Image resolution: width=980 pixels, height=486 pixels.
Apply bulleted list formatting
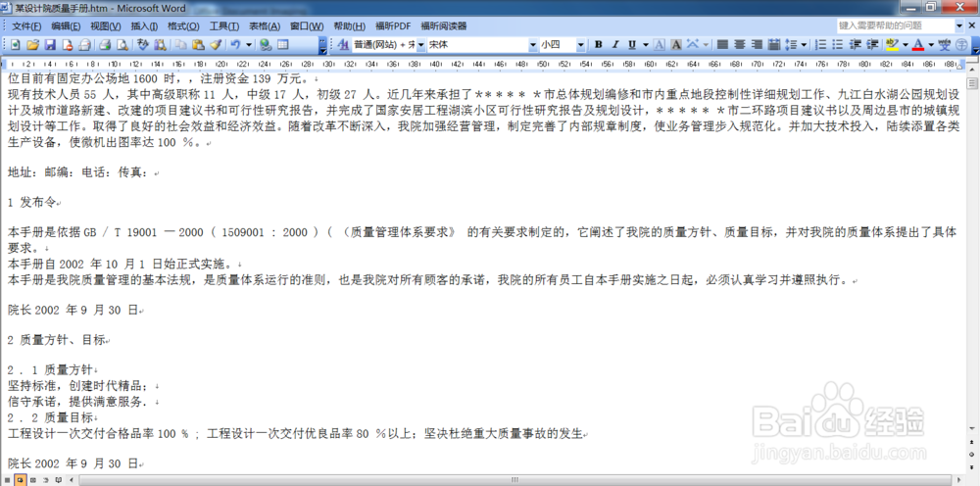[x=838, y=44]
